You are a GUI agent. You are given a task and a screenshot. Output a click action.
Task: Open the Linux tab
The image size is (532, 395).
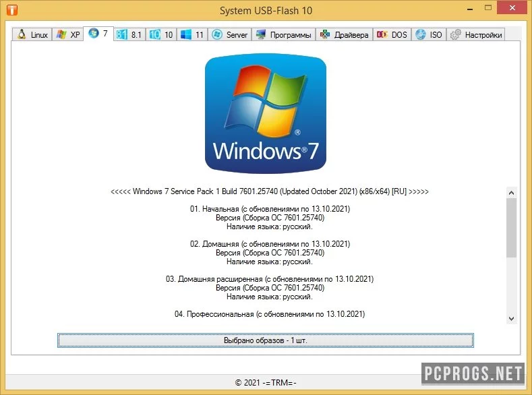pos(32,34)
